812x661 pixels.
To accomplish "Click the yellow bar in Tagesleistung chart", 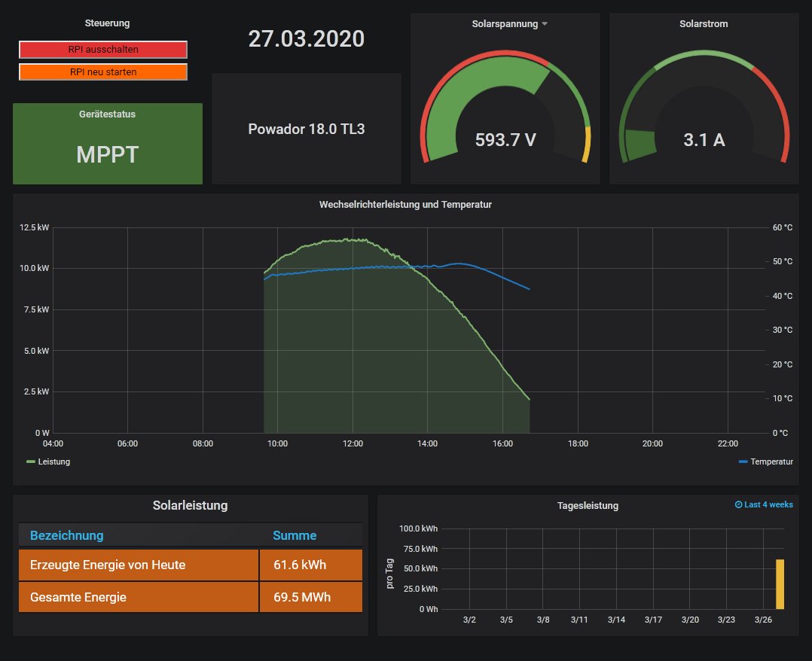I will (780, 584).
